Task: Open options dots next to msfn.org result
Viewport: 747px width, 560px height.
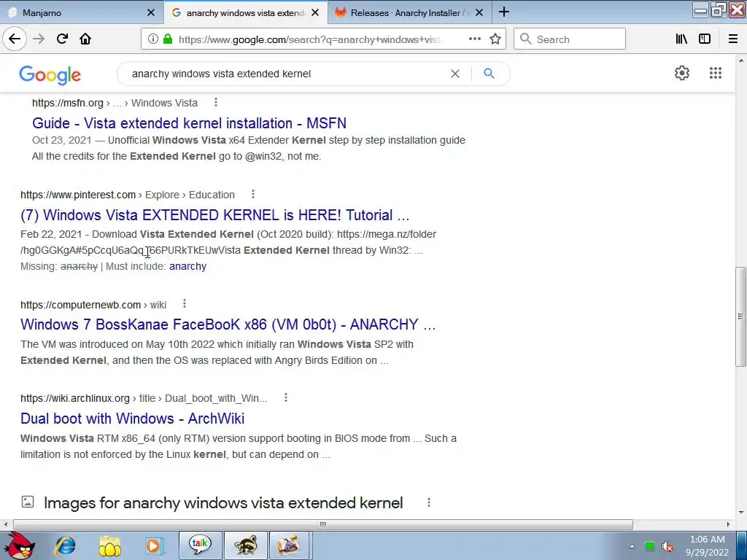Action: (x=216, y=102)
